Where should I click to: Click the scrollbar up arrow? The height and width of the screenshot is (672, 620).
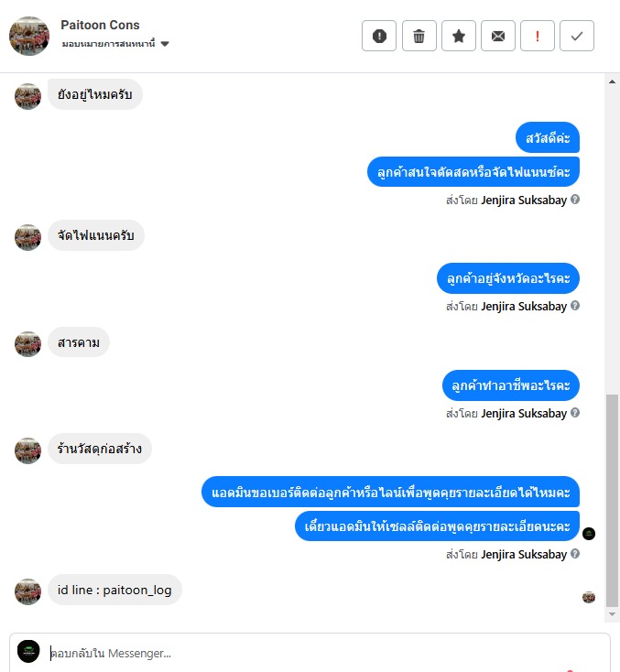612,81
